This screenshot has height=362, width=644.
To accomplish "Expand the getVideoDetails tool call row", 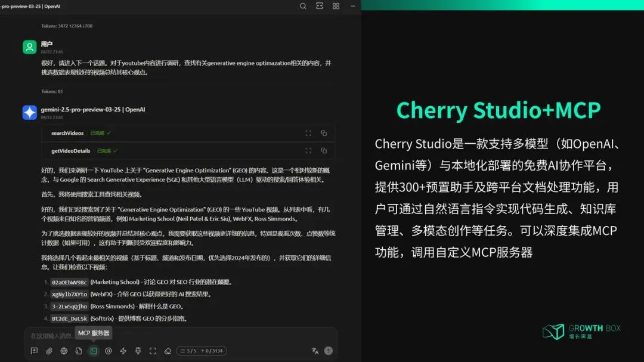I will pos(188,151).
